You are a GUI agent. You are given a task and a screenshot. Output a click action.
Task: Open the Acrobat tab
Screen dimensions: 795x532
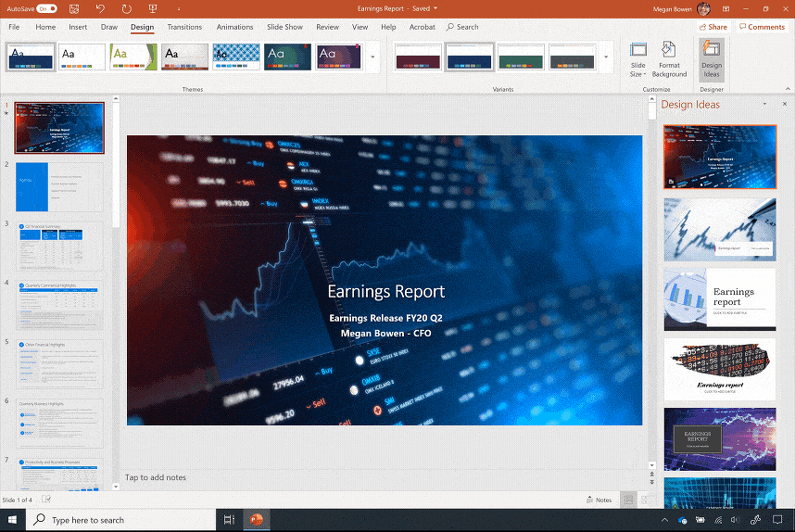tap(423, 27)
